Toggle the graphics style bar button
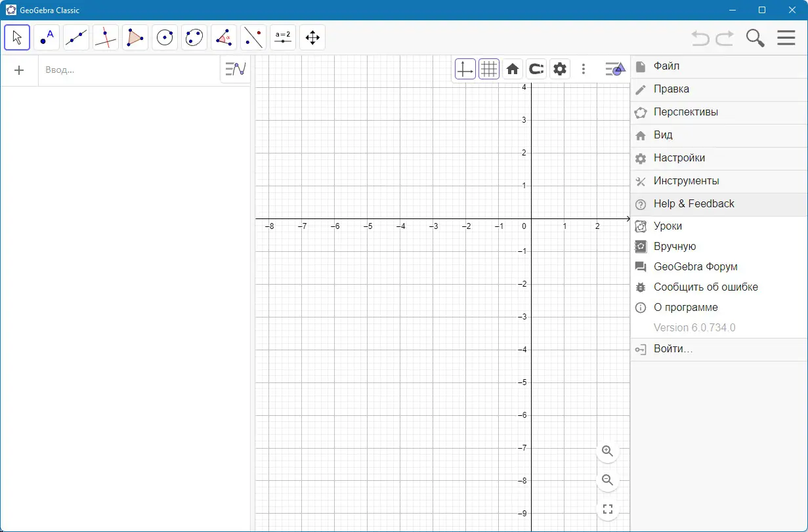Viewport: 808px width, 532px height. coord(615,69)
